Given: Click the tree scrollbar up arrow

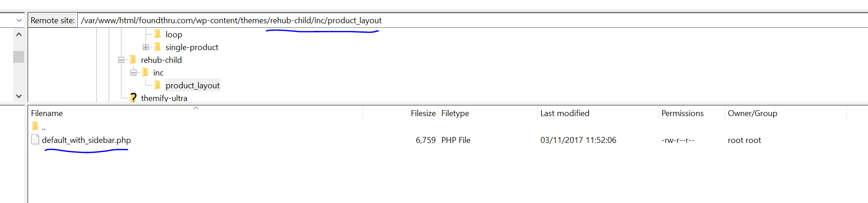Looking at the screenshot, I should (x=19, y=34).
